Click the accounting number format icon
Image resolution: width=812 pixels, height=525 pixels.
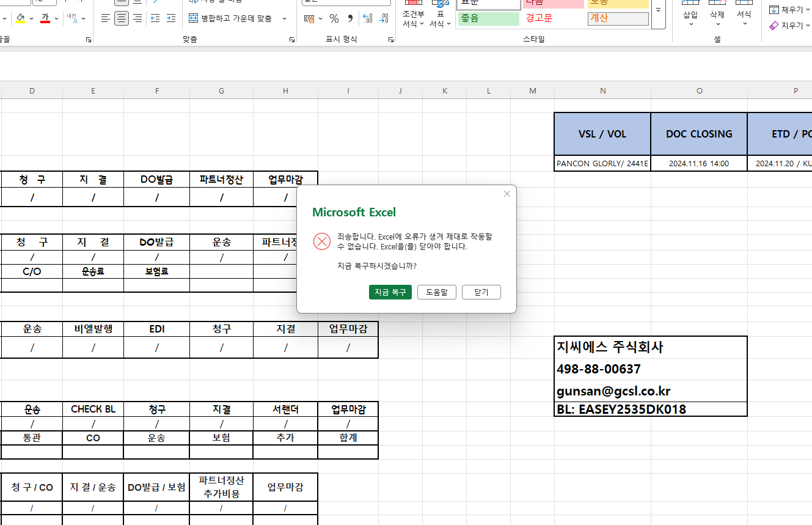point(310,18)
